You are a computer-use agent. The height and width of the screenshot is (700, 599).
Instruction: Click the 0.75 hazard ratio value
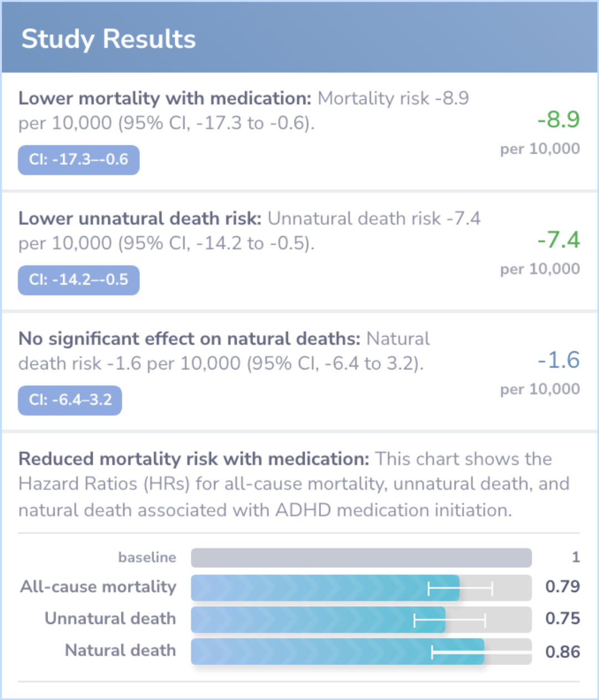pos(562,618)
